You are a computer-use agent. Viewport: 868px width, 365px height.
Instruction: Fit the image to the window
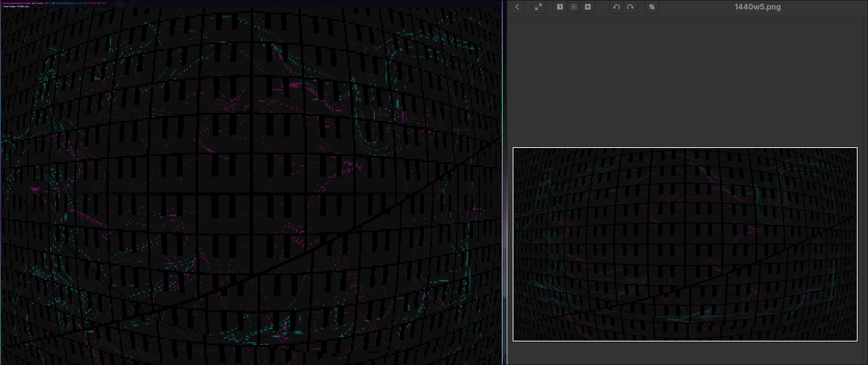[x=573, y=7]
